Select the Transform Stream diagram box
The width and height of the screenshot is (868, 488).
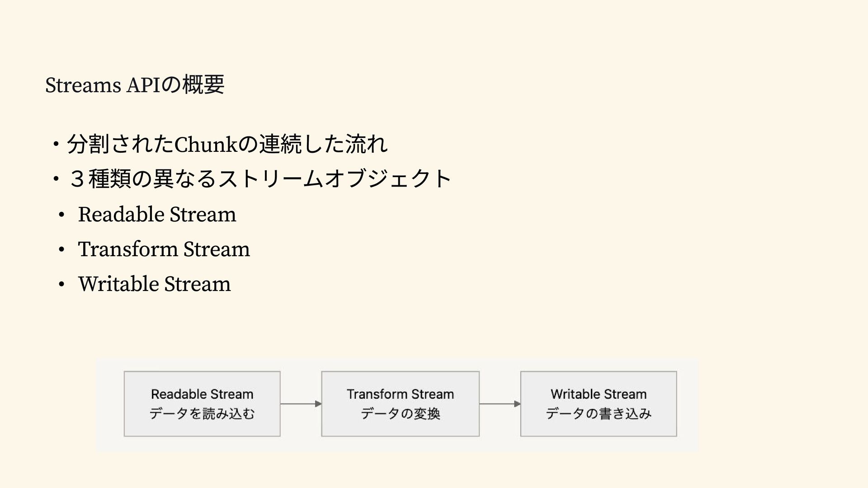(400, 404)
